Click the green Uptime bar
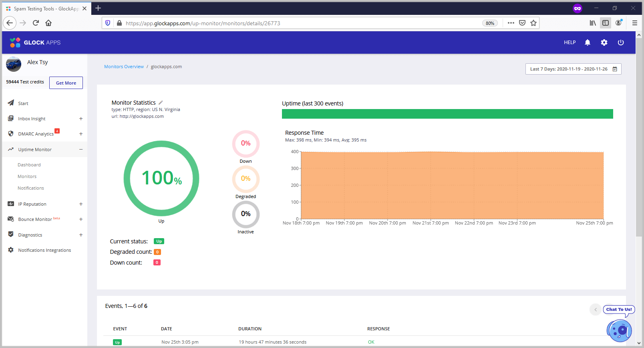The image size is (644, 348). pos(447,114)
